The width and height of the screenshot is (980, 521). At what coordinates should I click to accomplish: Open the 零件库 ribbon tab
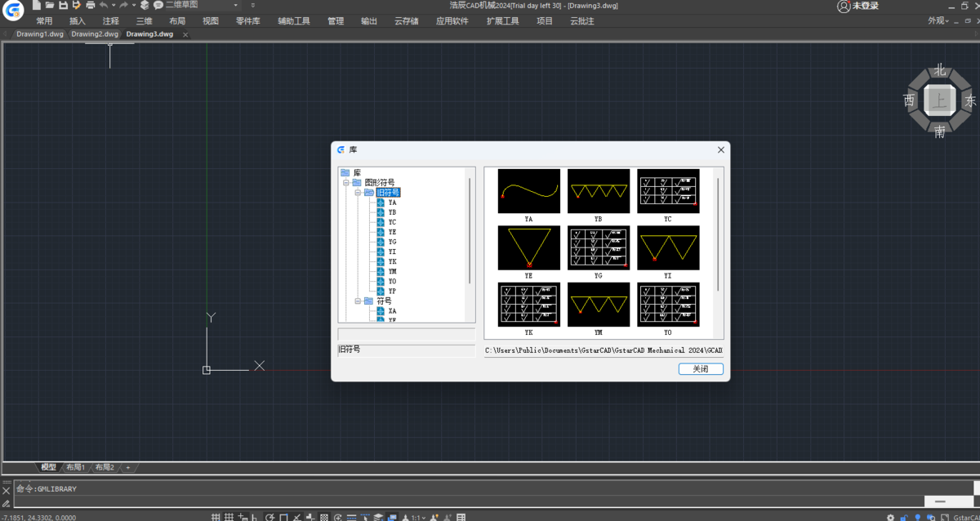tap(248, 21)
